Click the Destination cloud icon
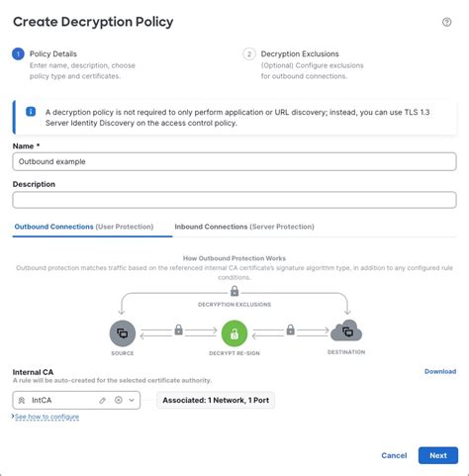This screenshot has height=476, width=469. pyautogui.click(x=346, y=331)
